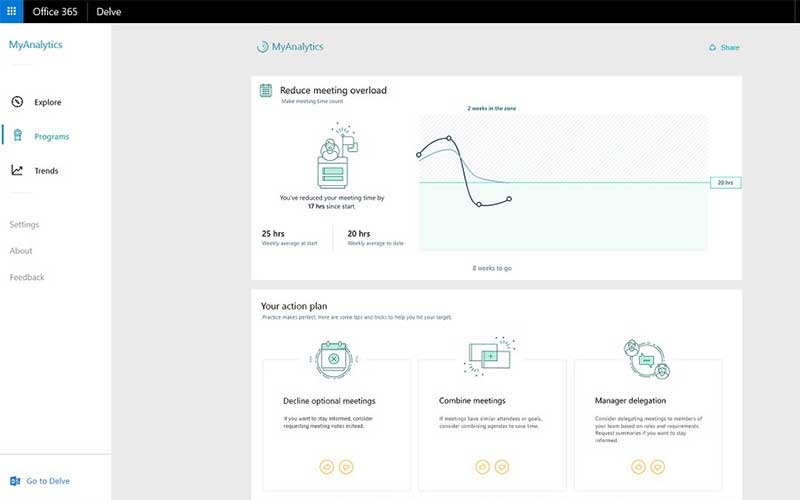Viewport: 800px width, 500px height.
Task: Click Office 365 in the top bar
Action: [x=55, y=12]
